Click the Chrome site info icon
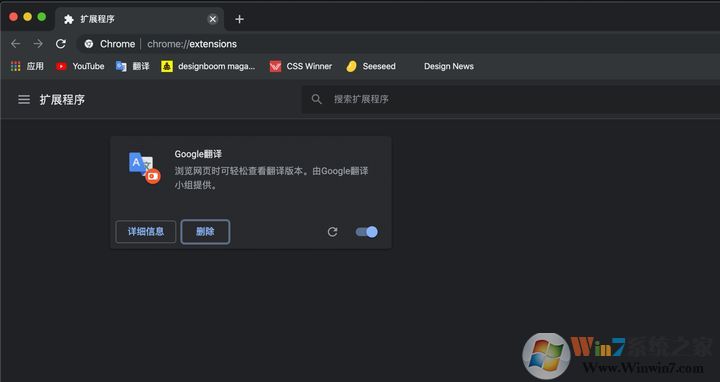 click(x=89, y=44)
